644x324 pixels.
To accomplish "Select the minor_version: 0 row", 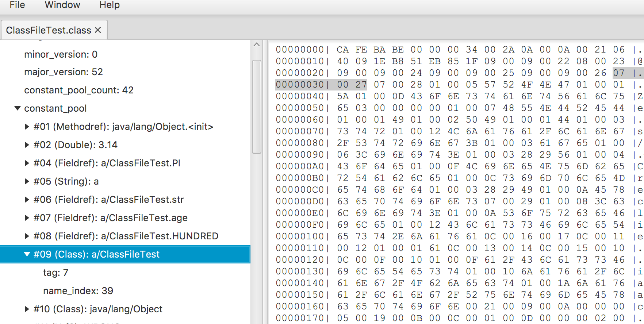I will (125, 54).
